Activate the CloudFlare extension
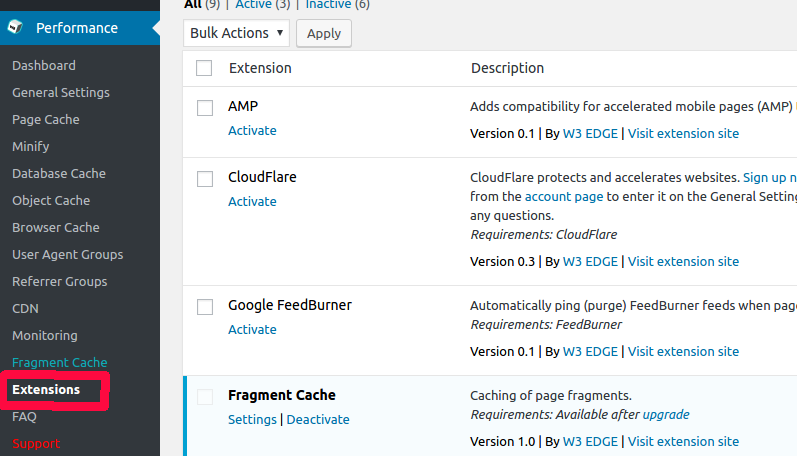Image resolution: width=797 pixels, height=456 pixels. (x=252, y=202)
